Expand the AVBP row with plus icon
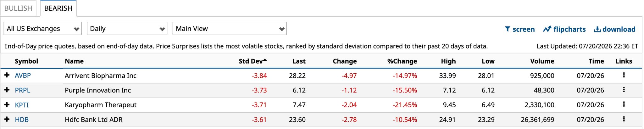Screen dimensions: 644x129 pyautogui.click(x=7, y=75)
